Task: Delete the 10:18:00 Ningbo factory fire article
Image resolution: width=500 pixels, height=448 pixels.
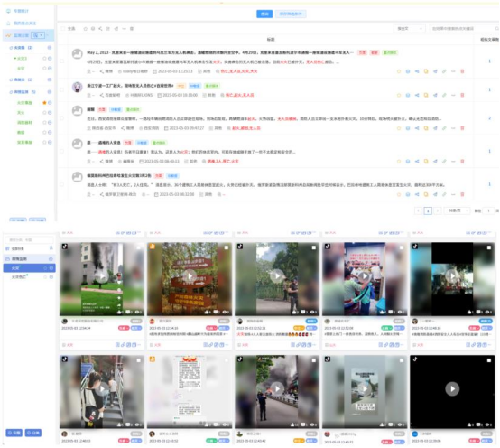Action: coord(462,95)
